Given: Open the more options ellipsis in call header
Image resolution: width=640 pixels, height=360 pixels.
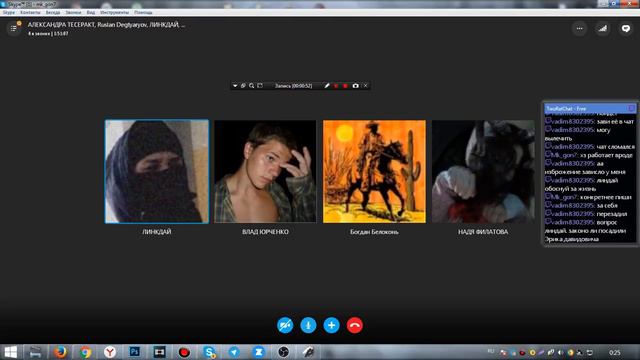Looking at the screenshot, I should (x=580, y=29).
